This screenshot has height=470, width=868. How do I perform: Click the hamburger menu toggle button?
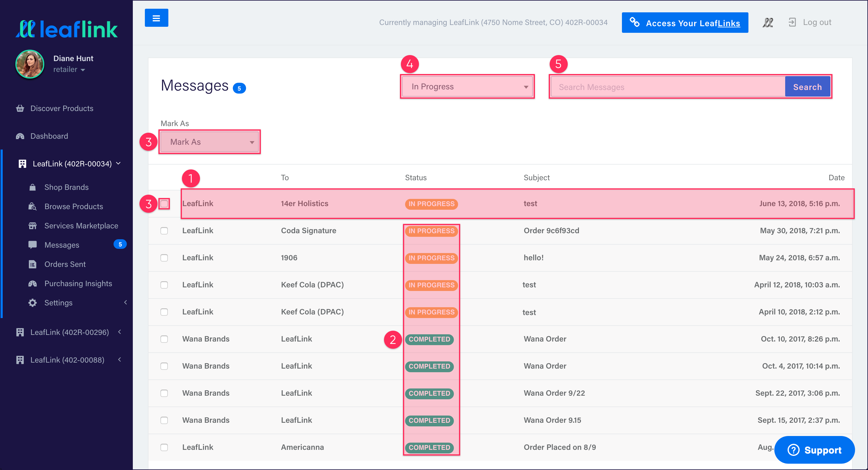pos(156,18)
